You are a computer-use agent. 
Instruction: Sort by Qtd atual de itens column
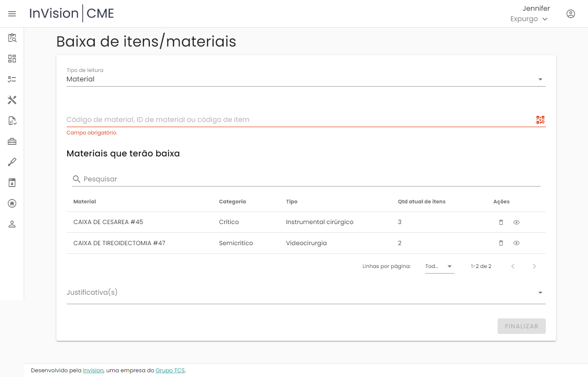[421, 202]
